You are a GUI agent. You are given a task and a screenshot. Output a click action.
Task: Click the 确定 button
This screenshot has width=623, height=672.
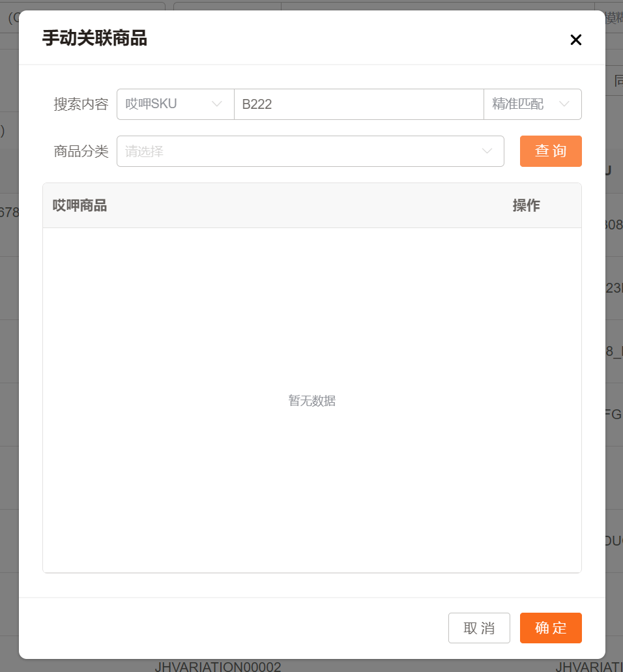(x=551, y=628)
